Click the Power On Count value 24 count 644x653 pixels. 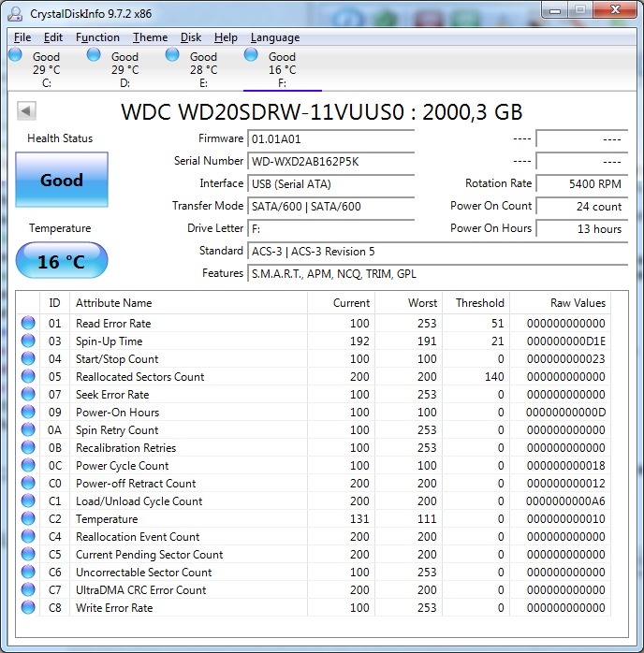(582, 206)
